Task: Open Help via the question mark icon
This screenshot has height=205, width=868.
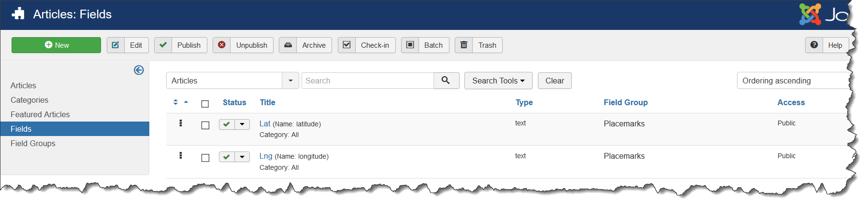Action: click(x=814, y=45)
